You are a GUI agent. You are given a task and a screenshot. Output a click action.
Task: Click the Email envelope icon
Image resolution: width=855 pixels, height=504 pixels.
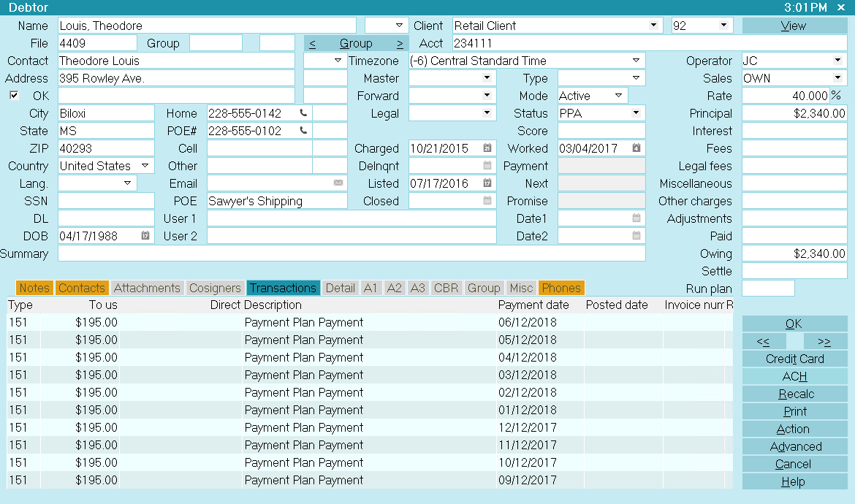point(338,183)
